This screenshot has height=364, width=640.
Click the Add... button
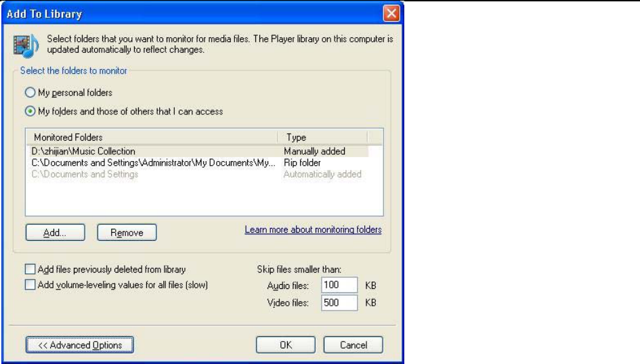pyautogui.click(x=55, y=232)
